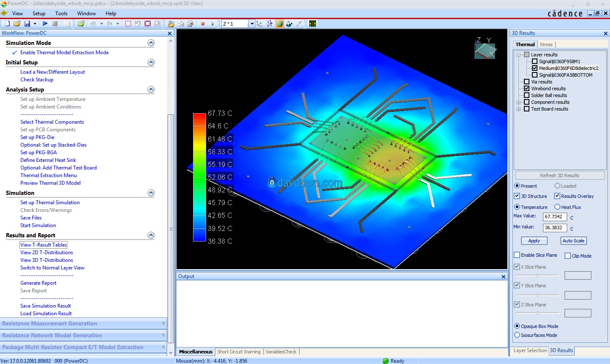610x364 pixels.
Task: Expand Resistance Measurement Generation workflow
Action: pos(163,323)
